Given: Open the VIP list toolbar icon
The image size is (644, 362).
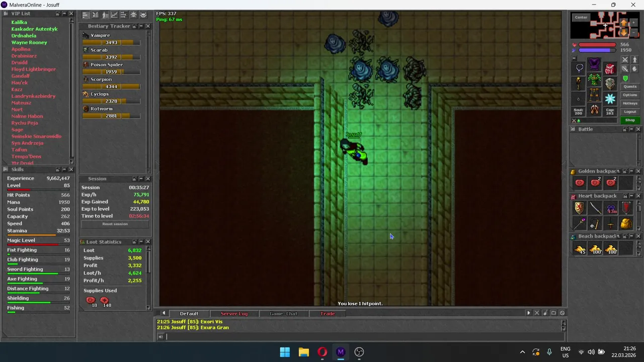Looking at the screenshot, I should 105,15.
